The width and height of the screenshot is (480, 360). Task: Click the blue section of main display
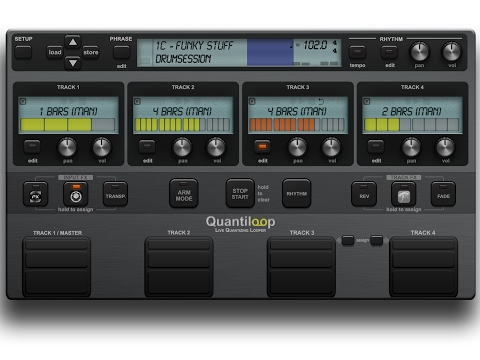pyautogui.click(x=270, y=52)
